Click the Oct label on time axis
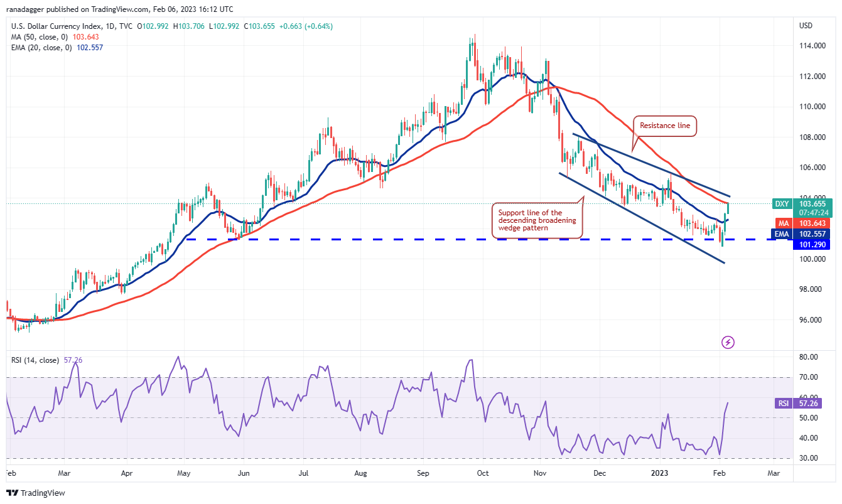 (x=482, y=473)
